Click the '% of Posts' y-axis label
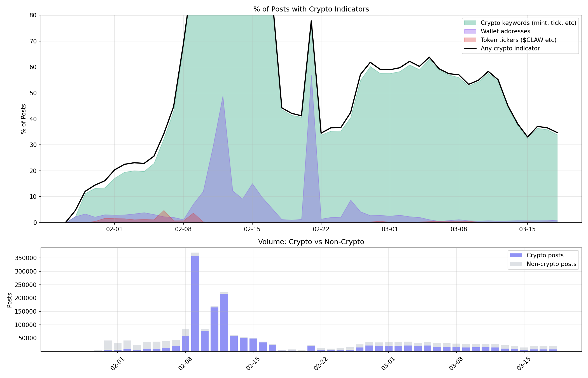Viewport: 588px width, 378px height. pyautogui.click(x=24, y=119)
